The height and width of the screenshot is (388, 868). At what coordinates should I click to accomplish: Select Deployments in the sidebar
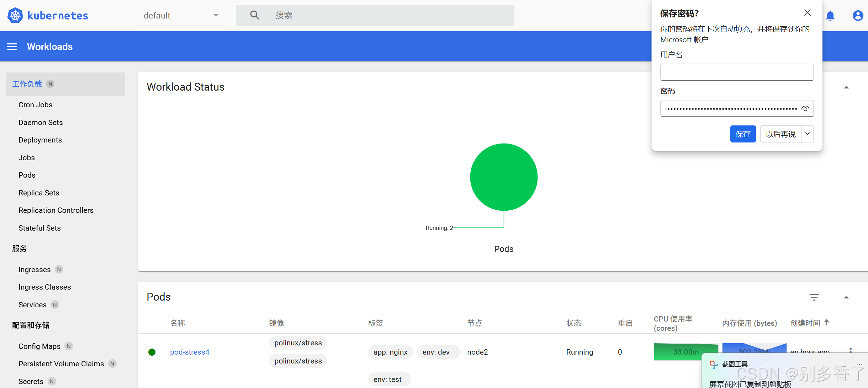40,140
